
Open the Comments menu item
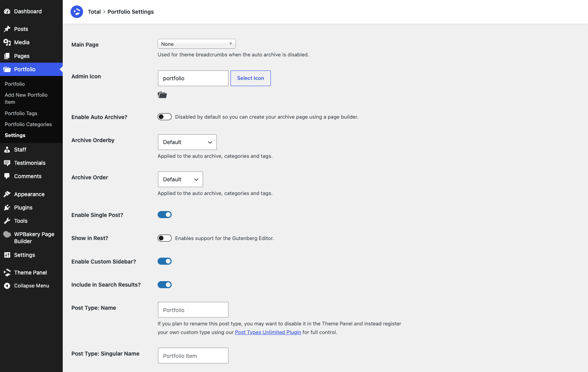point(31,176)
